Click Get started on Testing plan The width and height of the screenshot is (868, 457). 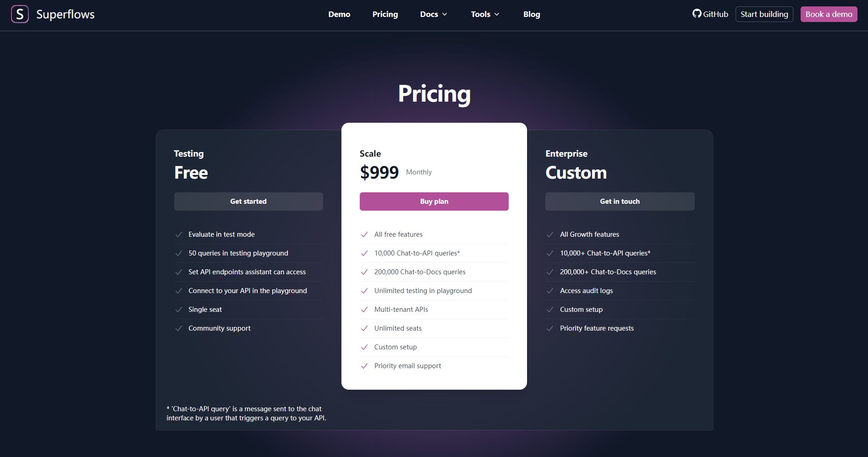(x=248, y=201)
